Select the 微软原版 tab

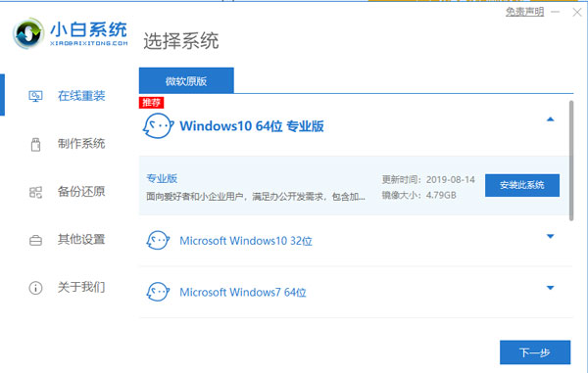[186, 80]
